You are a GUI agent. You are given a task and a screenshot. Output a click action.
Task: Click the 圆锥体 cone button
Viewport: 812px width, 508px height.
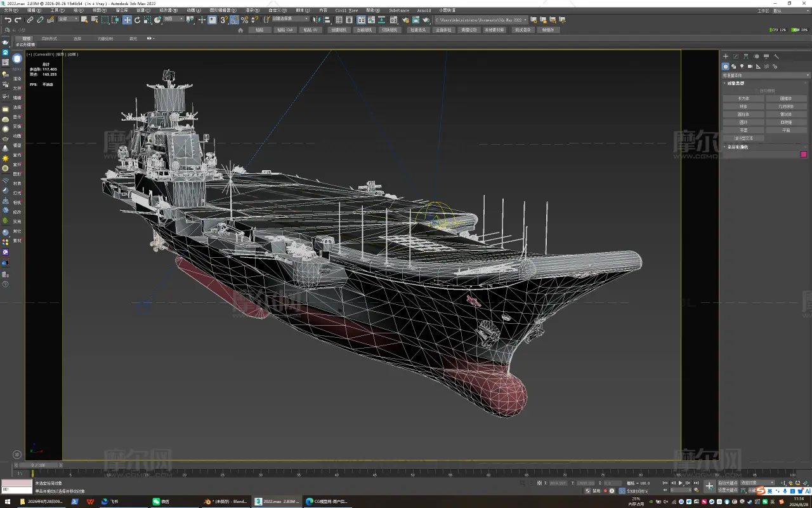click(786, 98)
